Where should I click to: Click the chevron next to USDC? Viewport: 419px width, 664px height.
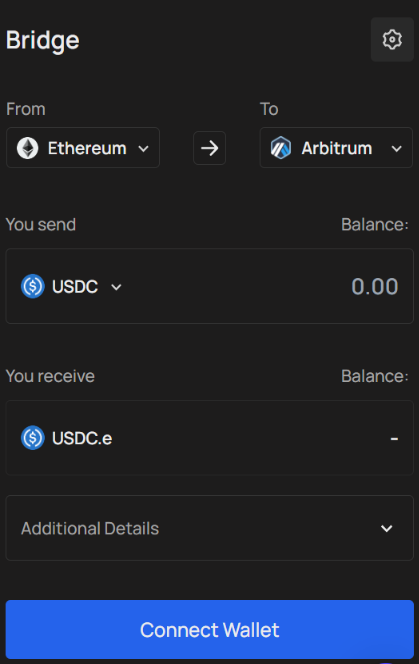point(116,287)
